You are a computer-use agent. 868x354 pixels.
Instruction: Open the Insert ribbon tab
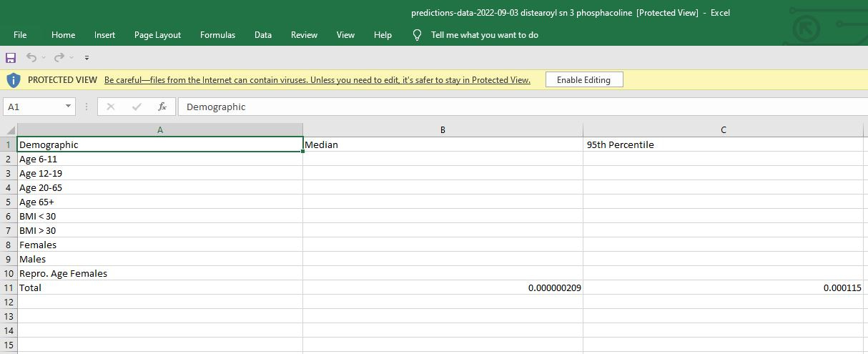pyautogui.click(x=104, y=34)
